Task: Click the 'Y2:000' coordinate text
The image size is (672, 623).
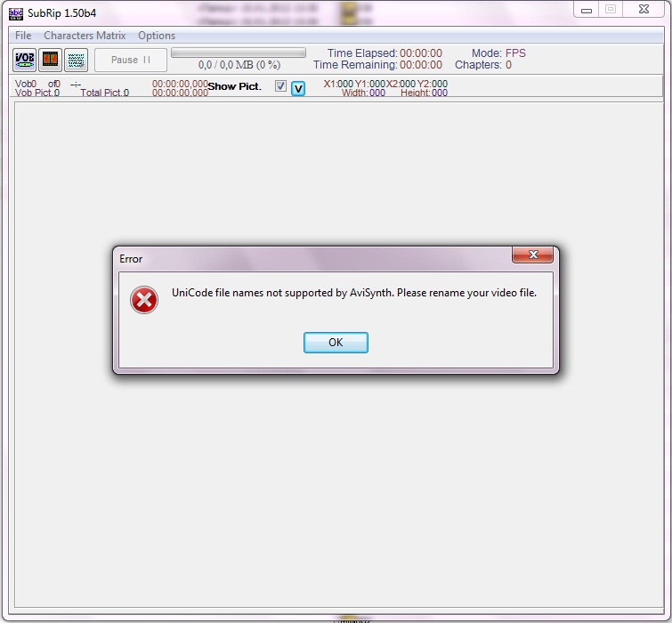Action: (433, 84)
